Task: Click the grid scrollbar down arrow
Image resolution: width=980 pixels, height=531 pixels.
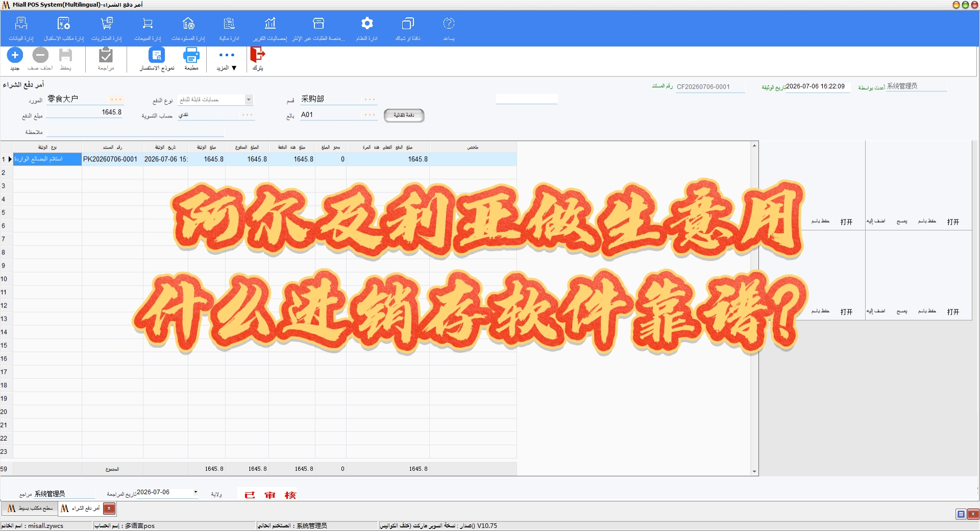Action: pos(754,472)
